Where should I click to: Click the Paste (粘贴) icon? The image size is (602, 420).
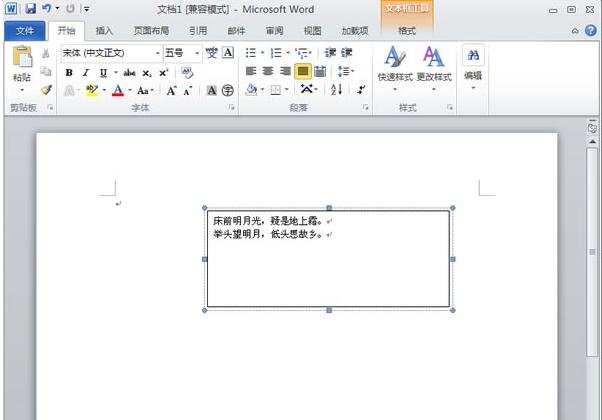[21, 65]
